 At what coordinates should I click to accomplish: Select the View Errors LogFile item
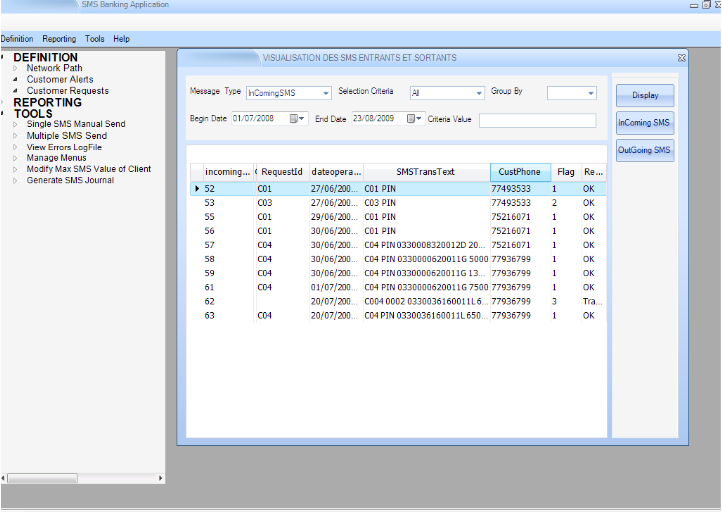point(64,147)
